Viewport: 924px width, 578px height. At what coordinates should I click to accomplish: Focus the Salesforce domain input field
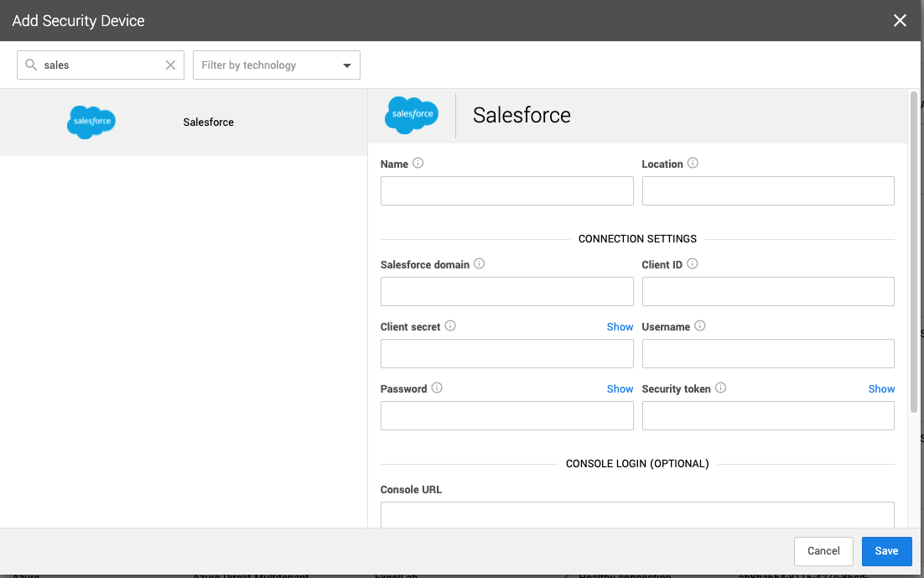[x=506, y=291]
